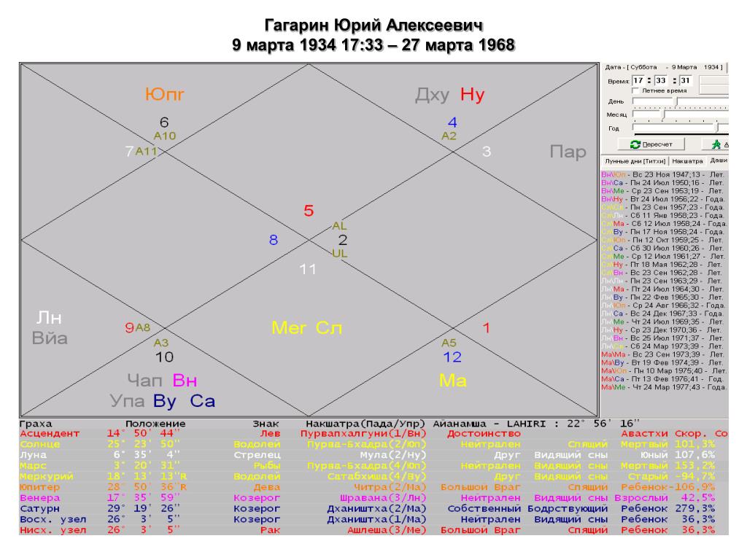The height and width of the screenshot is (560, 747).
Task: Click the Год slider handle
Action: pos(718,128)
